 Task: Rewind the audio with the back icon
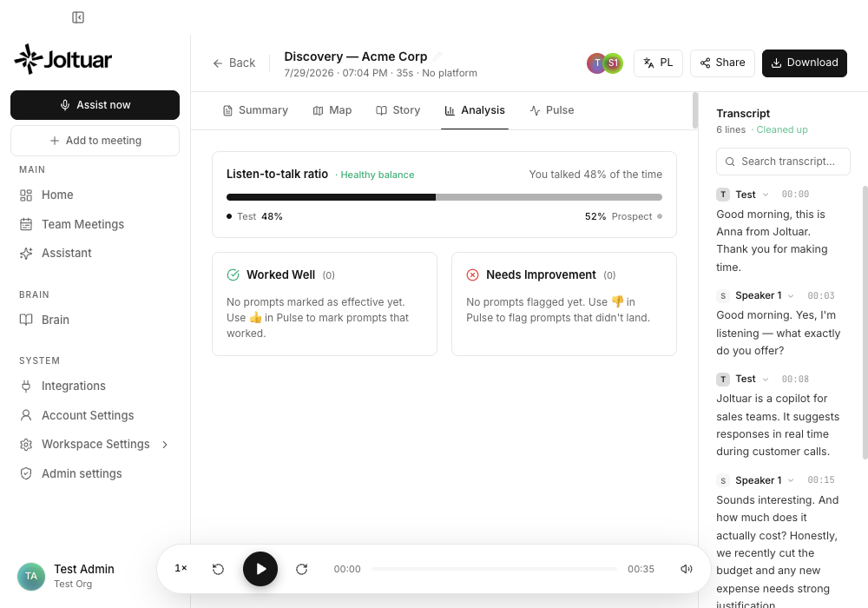(218, 569)
